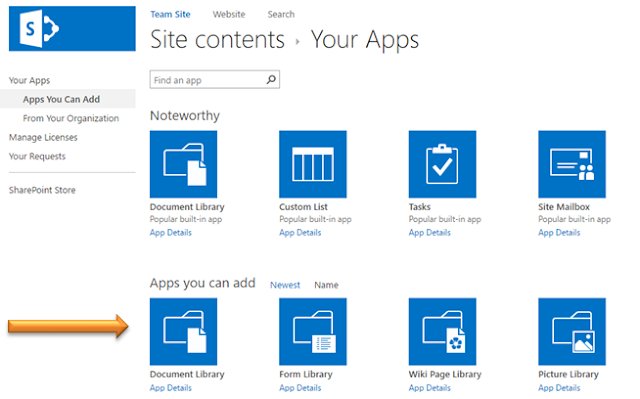Select the Custom List app tile
The width and height of the screenshot is (640, 399).
[313, 164]
